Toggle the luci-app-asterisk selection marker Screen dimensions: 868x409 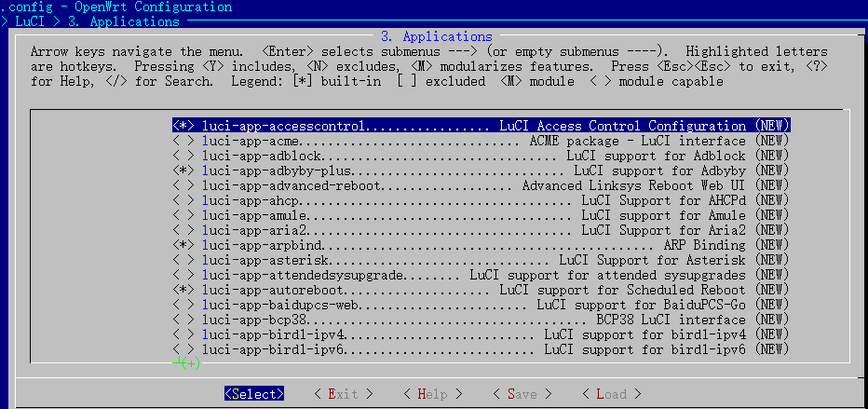183,260
